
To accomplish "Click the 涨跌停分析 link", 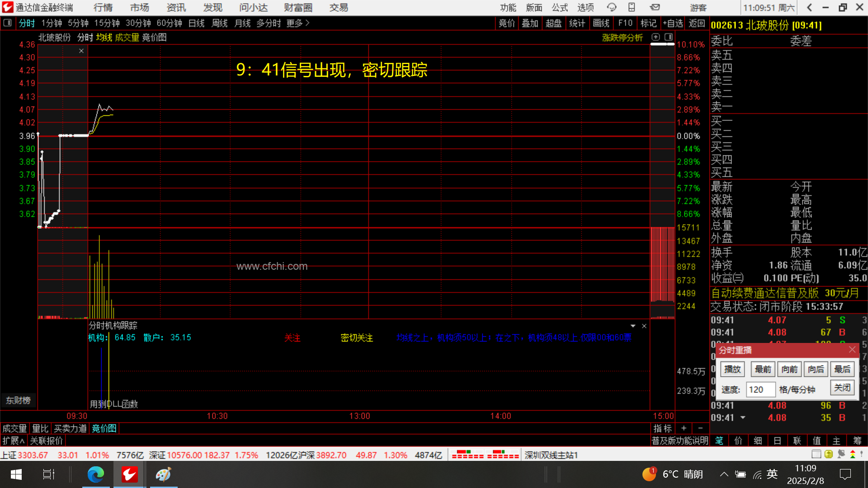I will point(622,38).
